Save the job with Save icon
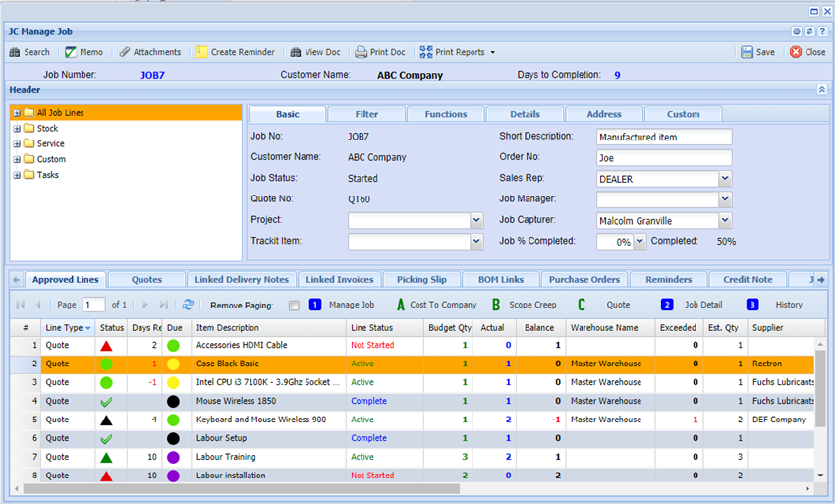Screen dimensions: 835x504 coord(748,52)
